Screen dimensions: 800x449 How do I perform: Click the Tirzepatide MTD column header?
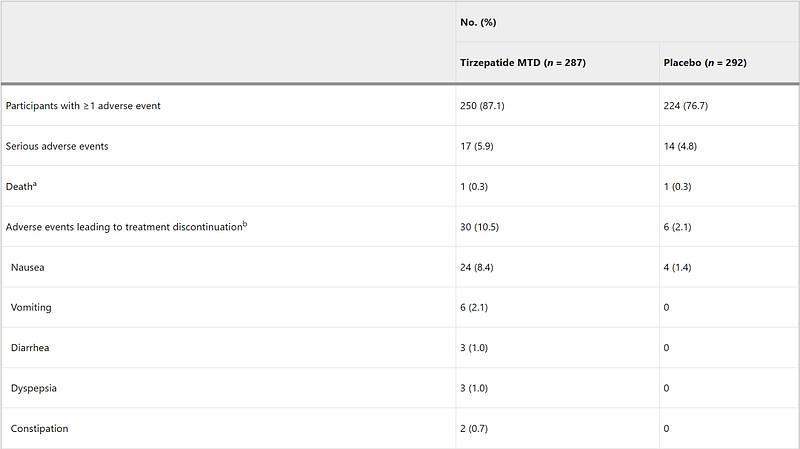coord(522,63)
